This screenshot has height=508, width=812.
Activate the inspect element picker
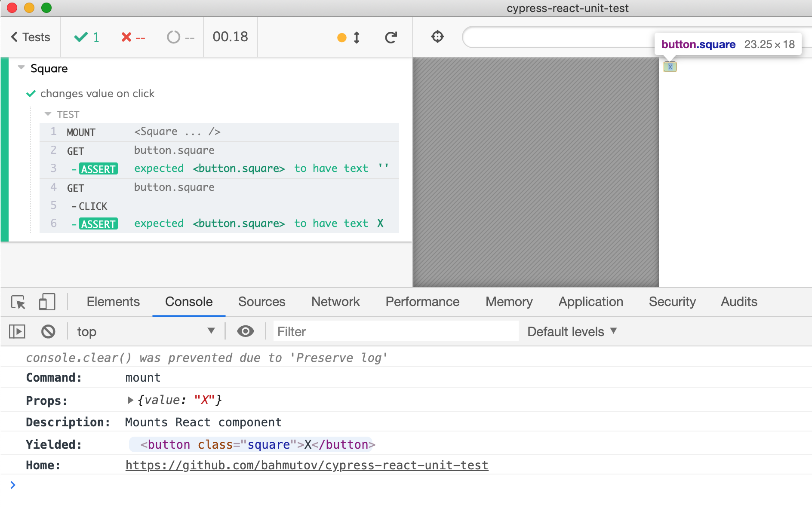[x=18, y=302]
